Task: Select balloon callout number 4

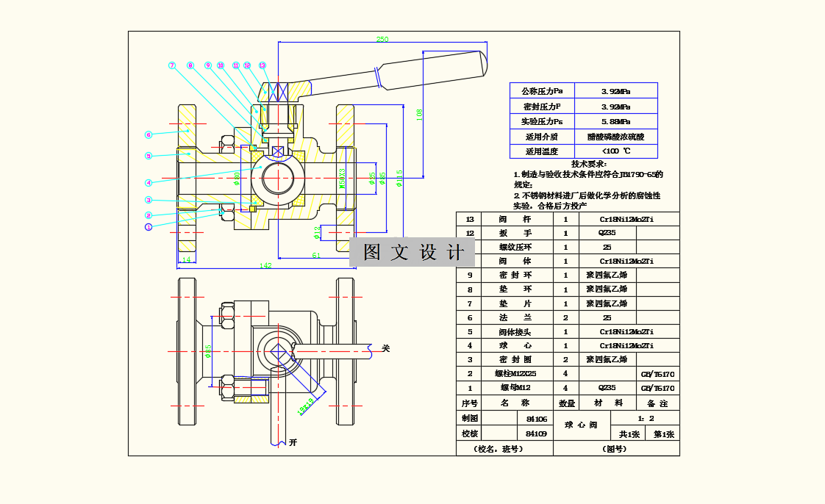Action: click(x=149, y=181)
